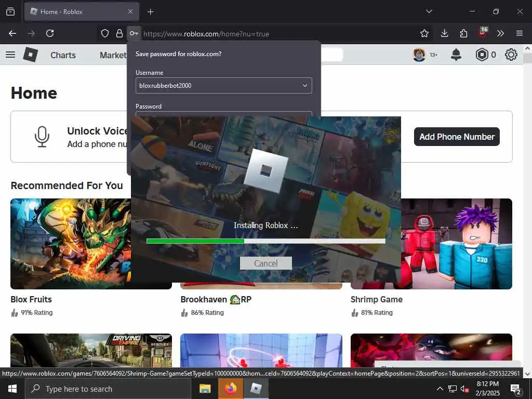532x399 pixels.
Task: Open the user avatar profile icon
Action: click(x=419, y=55)
